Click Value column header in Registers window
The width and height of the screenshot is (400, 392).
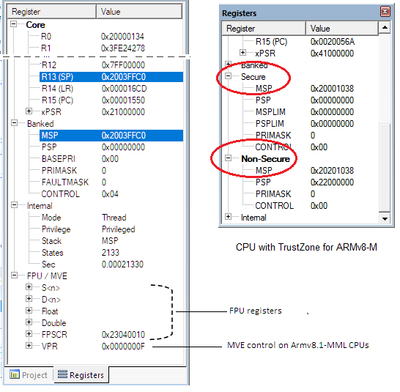pyautogui.click(x=342, y=28)
